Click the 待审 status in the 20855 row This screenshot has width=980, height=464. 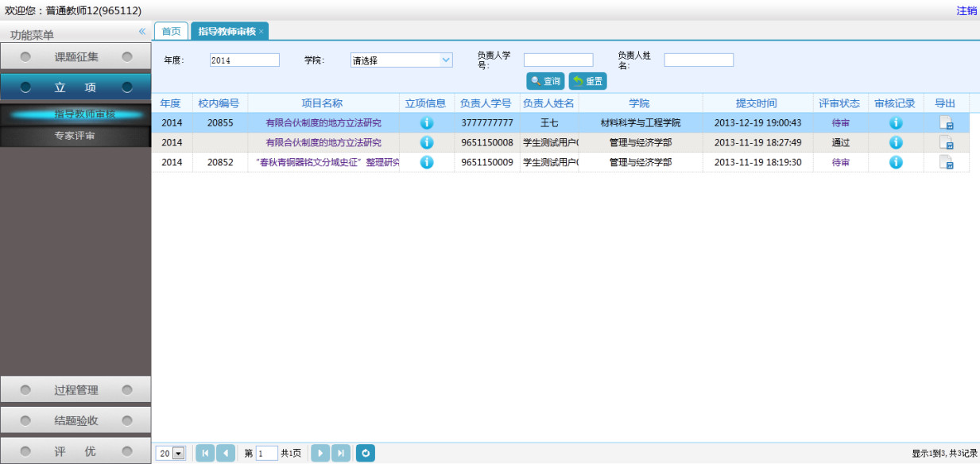840,123
